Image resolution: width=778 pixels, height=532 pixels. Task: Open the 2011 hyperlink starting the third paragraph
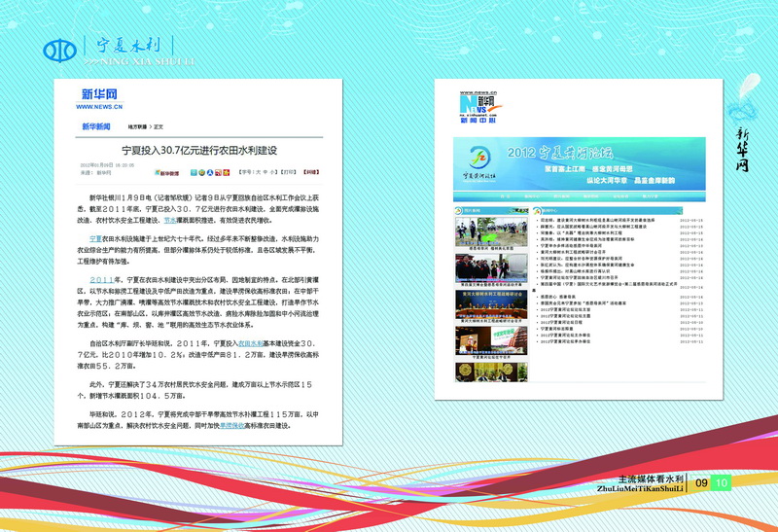click(102, 280)
